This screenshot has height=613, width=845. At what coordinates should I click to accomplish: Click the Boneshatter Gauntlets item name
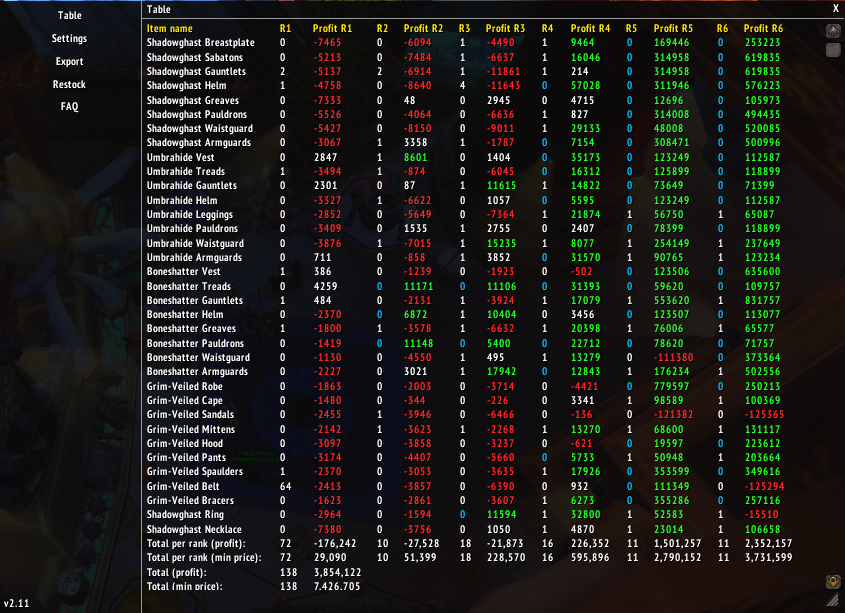click(x=195, y=300)
